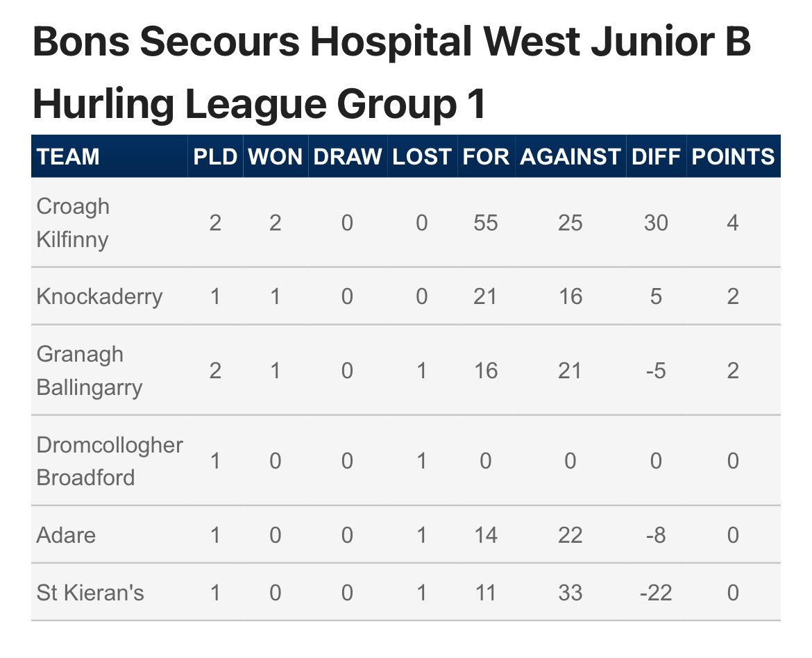
Task: Click St Kieran's score difference -22
Action: click(656, 592)
